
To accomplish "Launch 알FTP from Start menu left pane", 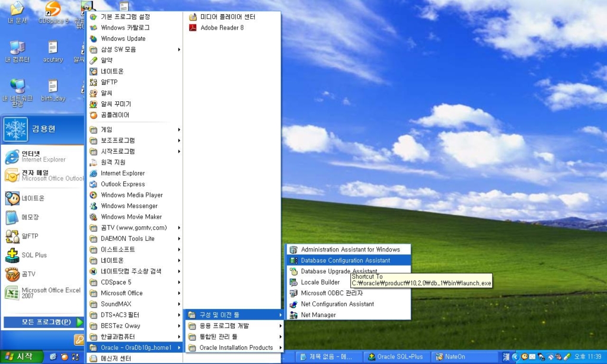I will click(43, 236).
